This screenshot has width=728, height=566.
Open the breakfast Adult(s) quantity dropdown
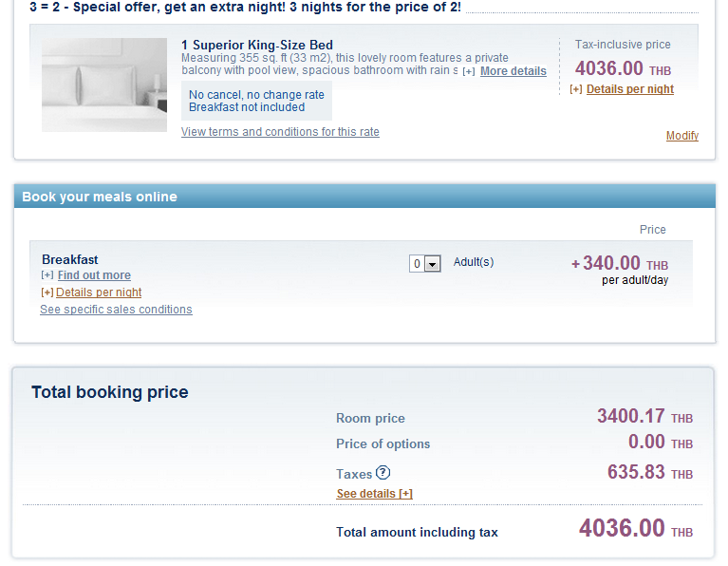[x=425, y=264]
